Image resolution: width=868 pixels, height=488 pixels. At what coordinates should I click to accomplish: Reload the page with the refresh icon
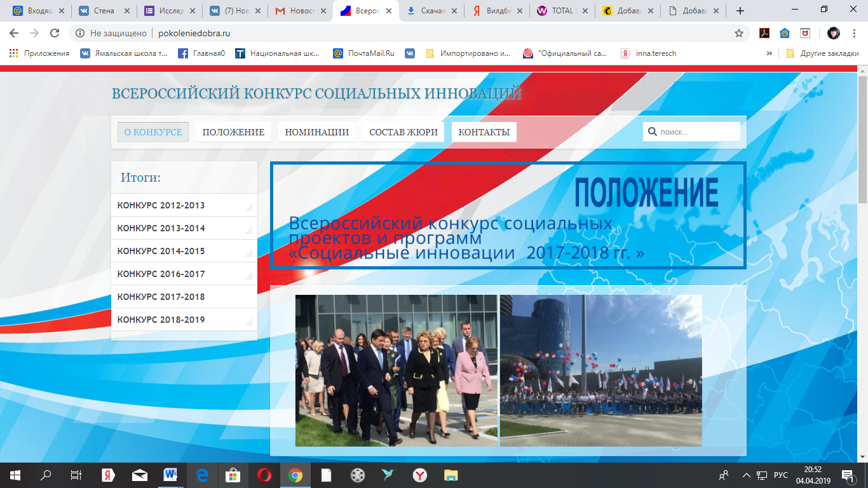pos(55,34)
